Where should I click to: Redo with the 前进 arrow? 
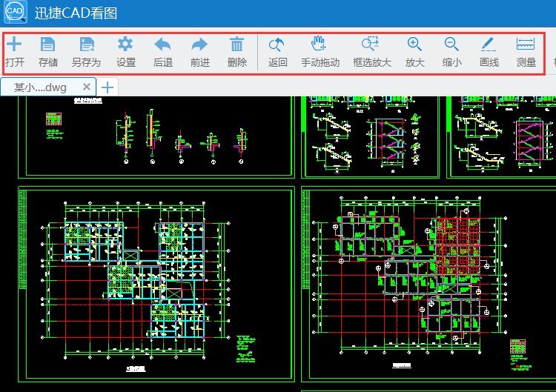click(x=199, y=45)
